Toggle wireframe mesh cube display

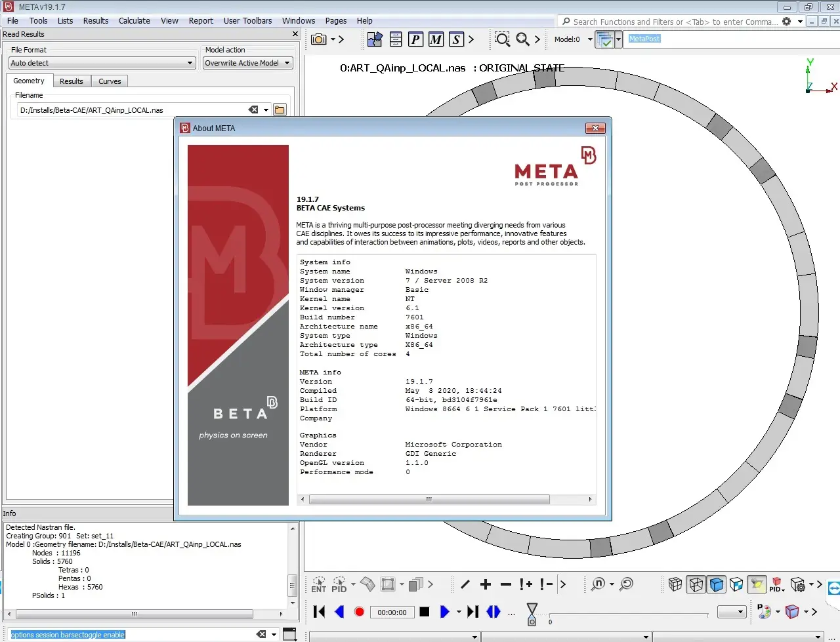(675, 584)
